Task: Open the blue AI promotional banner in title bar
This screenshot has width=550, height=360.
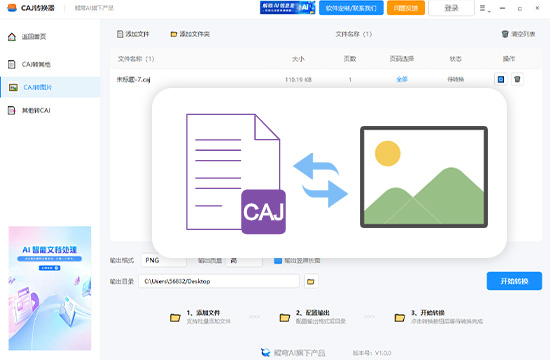Action: click(287, 8)
